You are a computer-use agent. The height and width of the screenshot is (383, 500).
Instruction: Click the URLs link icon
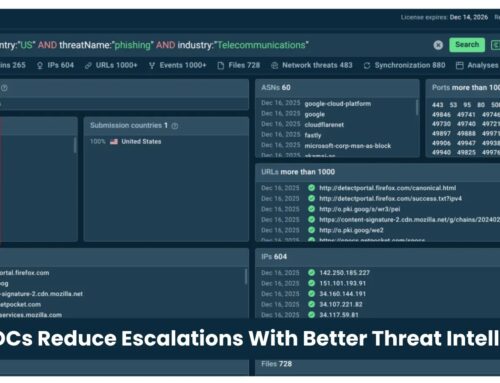[x=88, y=66]
